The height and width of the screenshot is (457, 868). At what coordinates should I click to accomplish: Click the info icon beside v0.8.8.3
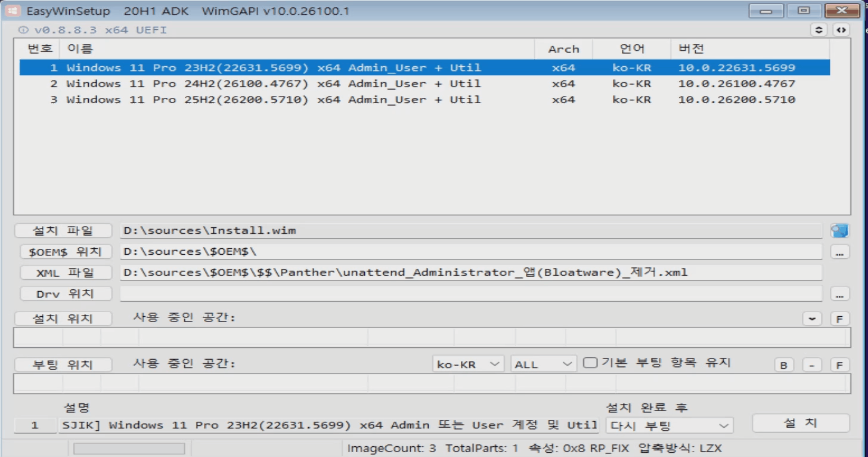[x=23, y=29]
